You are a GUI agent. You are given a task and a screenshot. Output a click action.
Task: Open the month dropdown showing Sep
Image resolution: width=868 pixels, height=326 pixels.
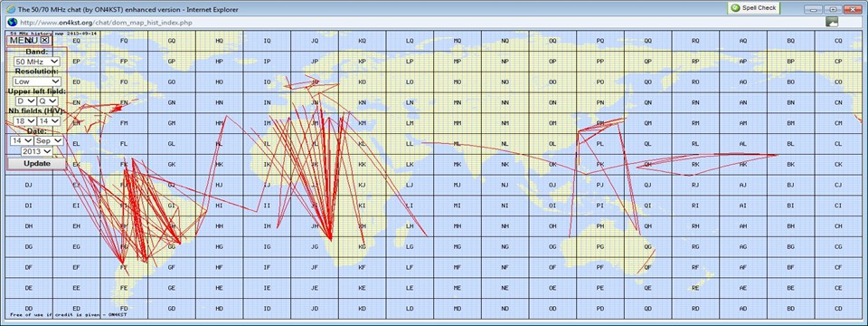[49, 141]
